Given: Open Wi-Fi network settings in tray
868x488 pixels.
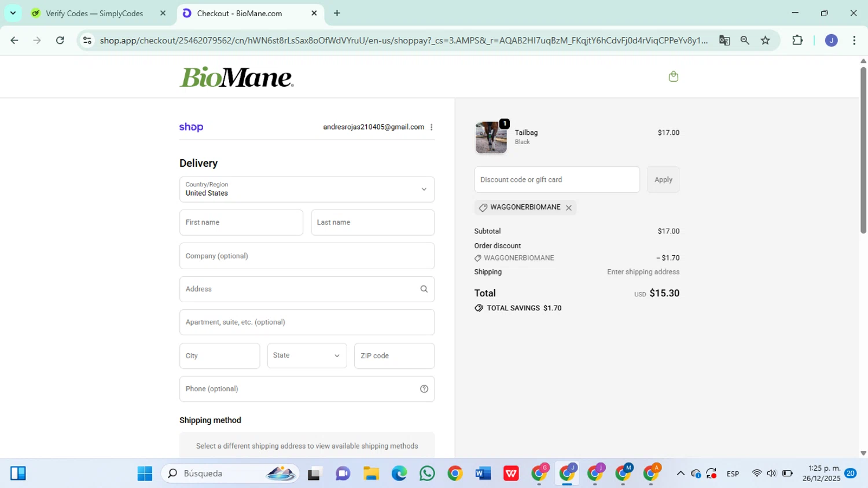Looking at the screenshot, I should click(756, 474).
